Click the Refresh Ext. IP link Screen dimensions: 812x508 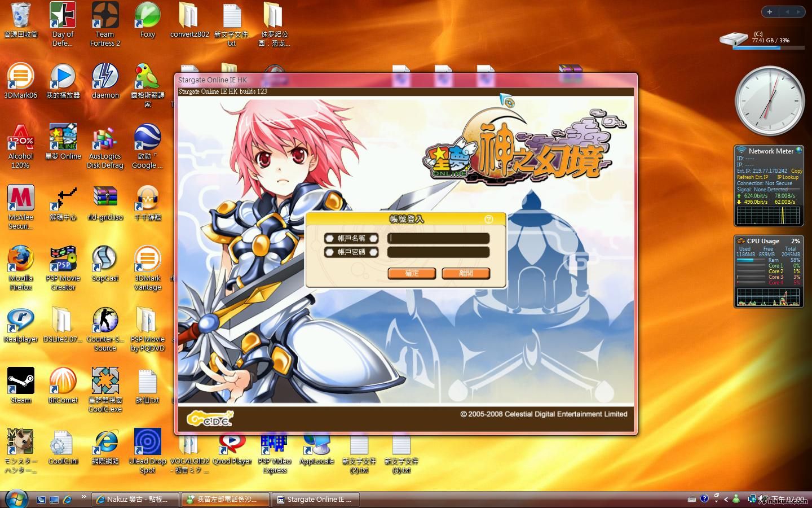point(752,177)
